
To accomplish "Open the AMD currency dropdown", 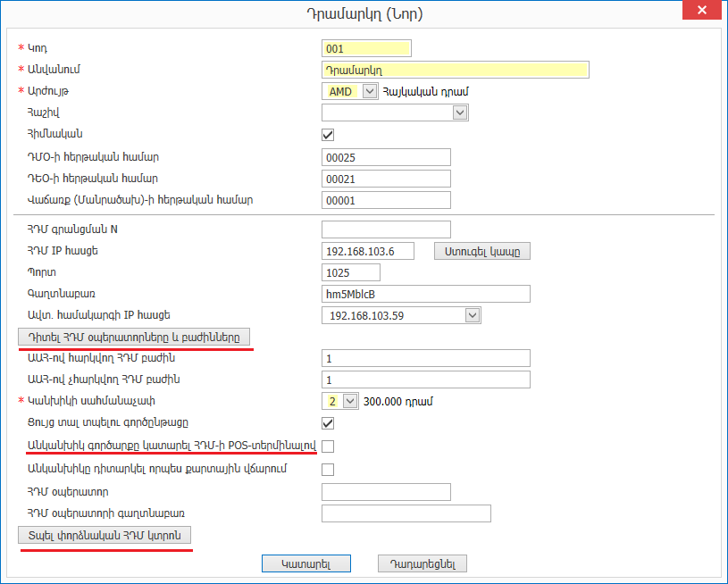I will point(370,91).
